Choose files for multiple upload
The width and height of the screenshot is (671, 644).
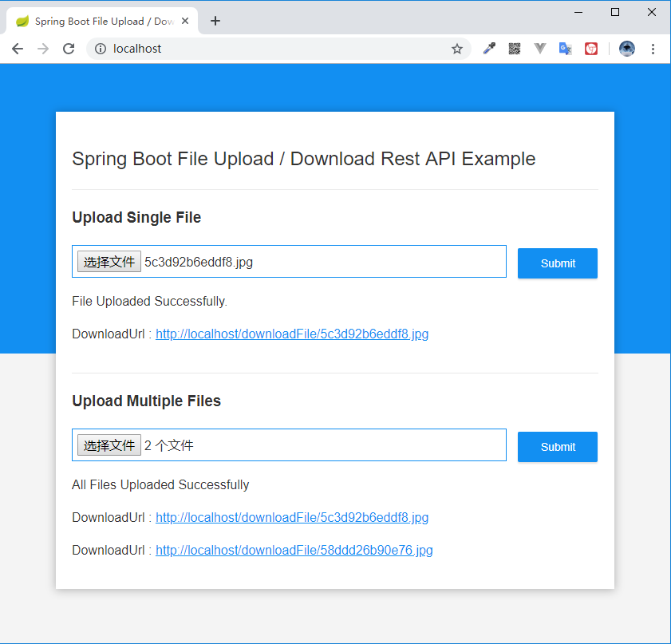point(109,445)
